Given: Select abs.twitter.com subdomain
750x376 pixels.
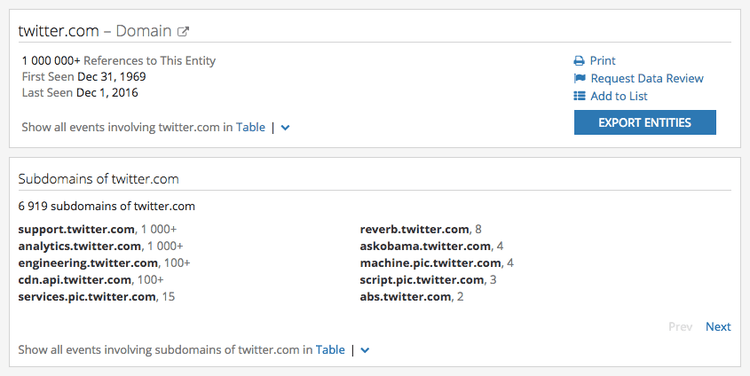Looking at the screenshot, I should (x=406, y=297).
